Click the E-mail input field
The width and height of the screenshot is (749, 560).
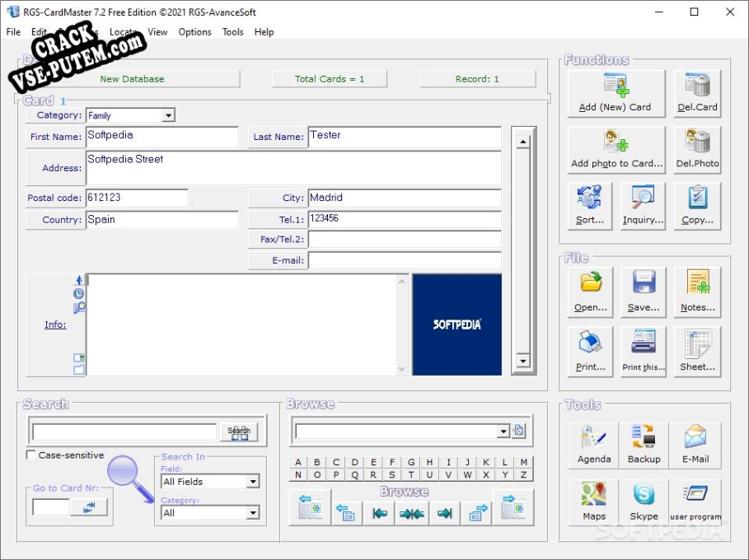(x=405, y=260)
